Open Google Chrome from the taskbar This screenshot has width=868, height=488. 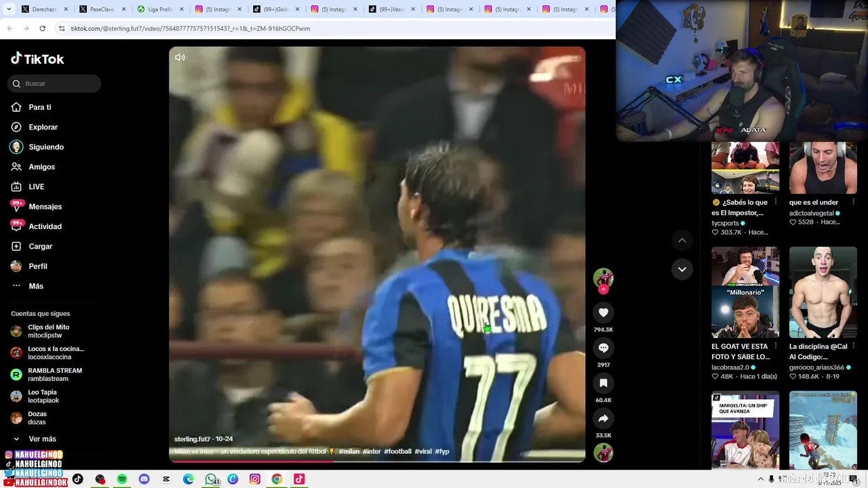point(277,479)
